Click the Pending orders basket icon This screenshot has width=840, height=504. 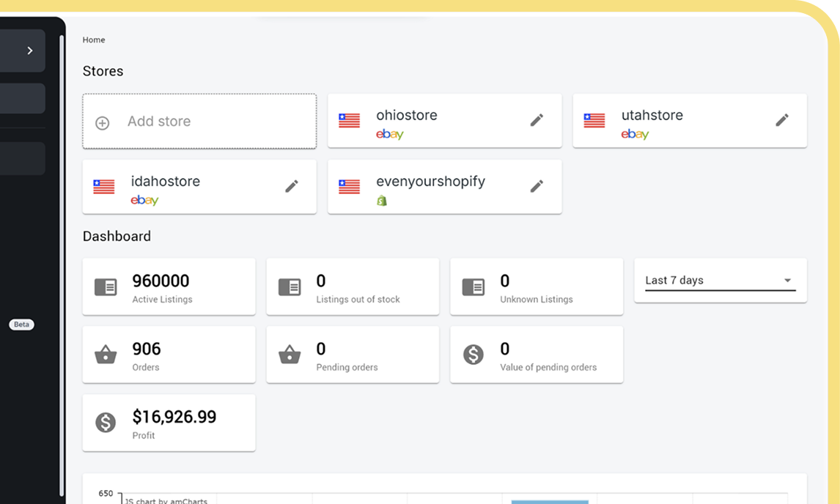290,355
